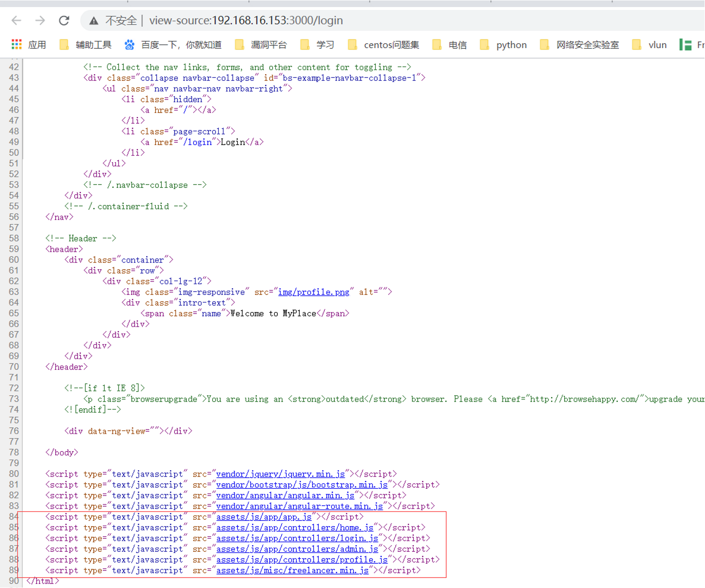Open the 网络安全实验室 bookmark folder
This screenshot has width=705, height=588.
coord(579,45)
